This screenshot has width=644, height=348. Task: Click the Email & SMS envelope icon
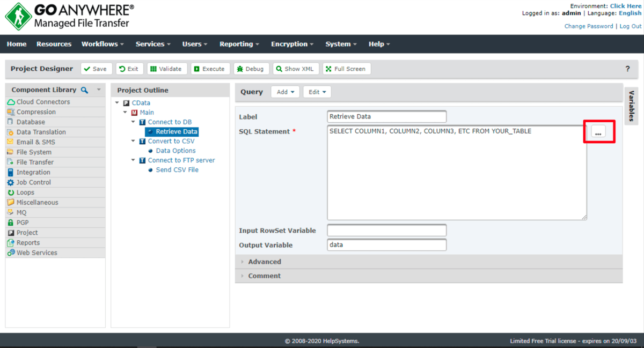(11, 142)
